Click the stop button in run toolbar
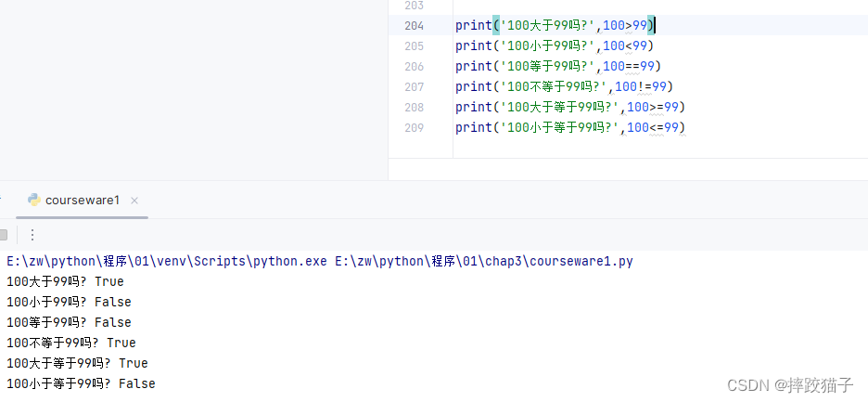868x402 pixels. 3,235
